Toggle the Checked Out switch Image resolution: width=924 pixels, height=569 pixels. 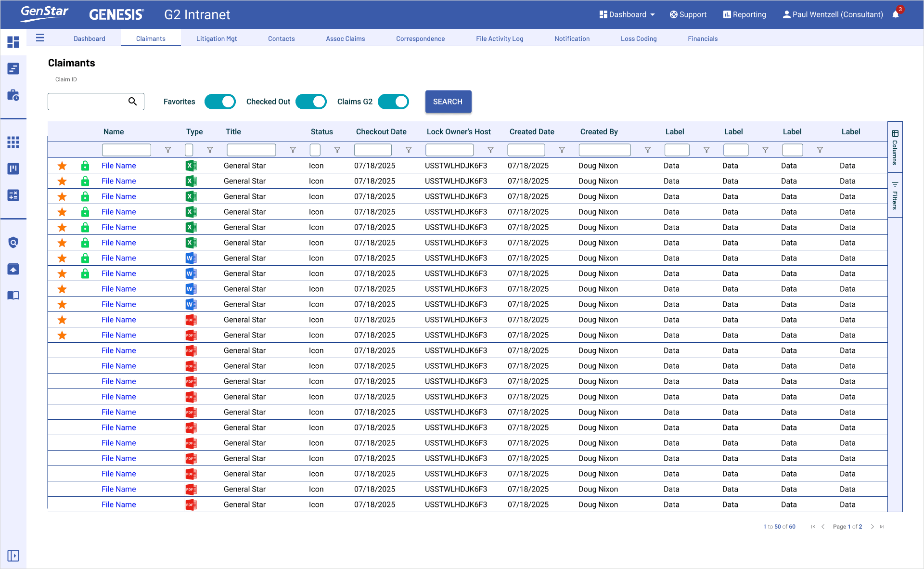coord(311,102)
